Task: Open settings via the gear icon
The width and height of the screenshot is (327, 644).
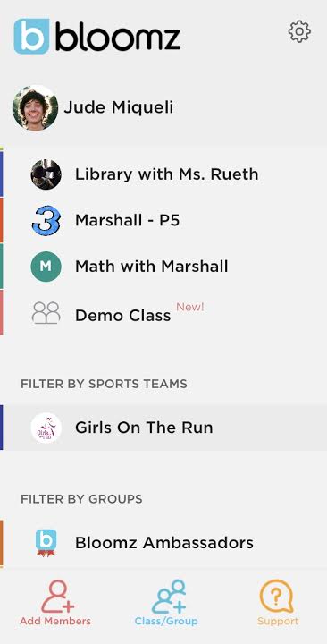Action: tap(299, 31)
